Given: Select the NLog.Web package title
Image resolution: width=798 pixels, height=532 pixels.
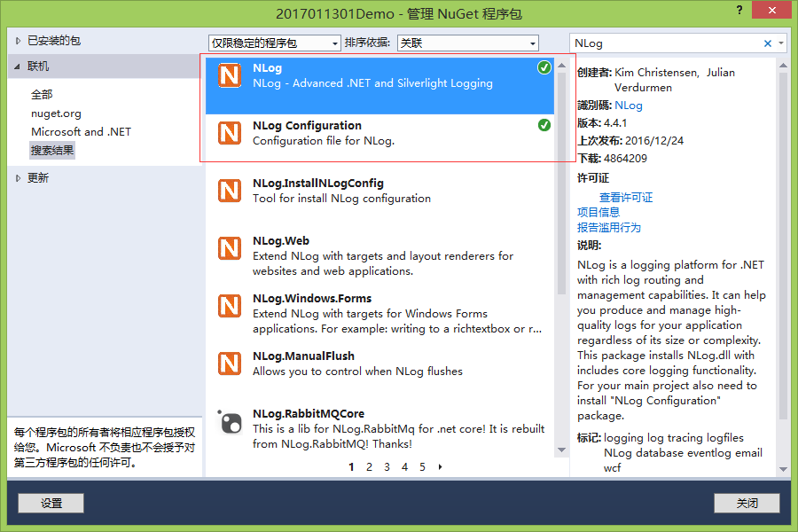Looking at the screenshot, I should [x=281, y=241].
